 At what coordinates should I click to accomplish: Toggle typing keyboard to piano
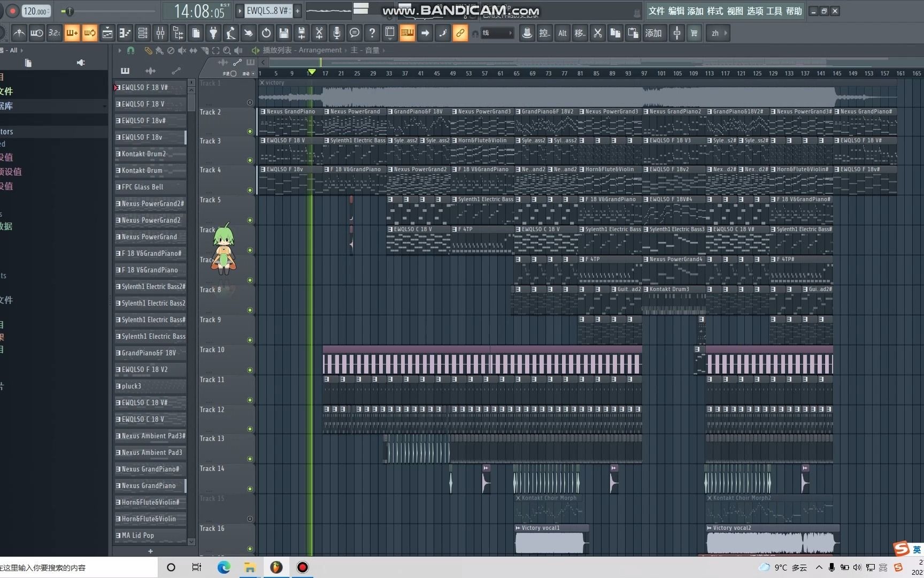point(407,33)
